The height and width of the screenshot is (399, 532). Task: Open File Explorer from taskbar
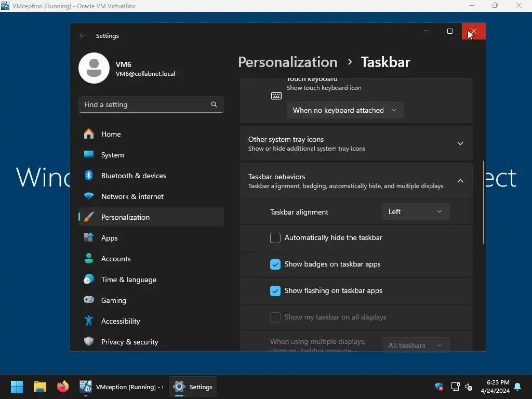(x=39, y=387)
